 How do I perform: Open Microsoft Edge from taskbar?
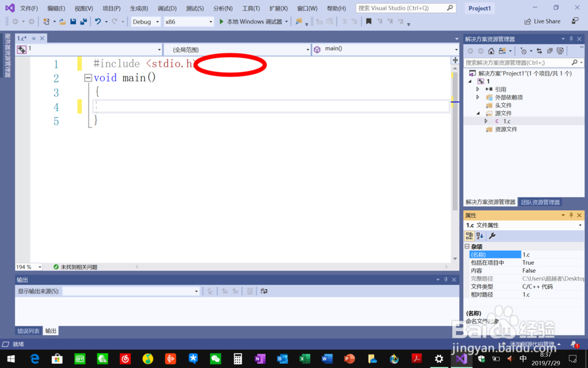click(35, 359)
